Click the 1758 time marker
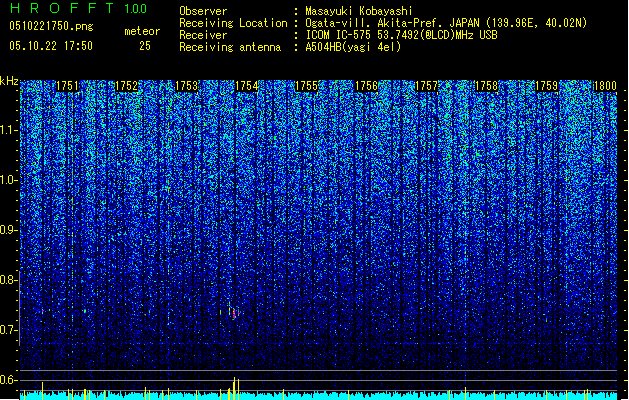629x400 pixels. pyautogui.click(x=487, y=86)
